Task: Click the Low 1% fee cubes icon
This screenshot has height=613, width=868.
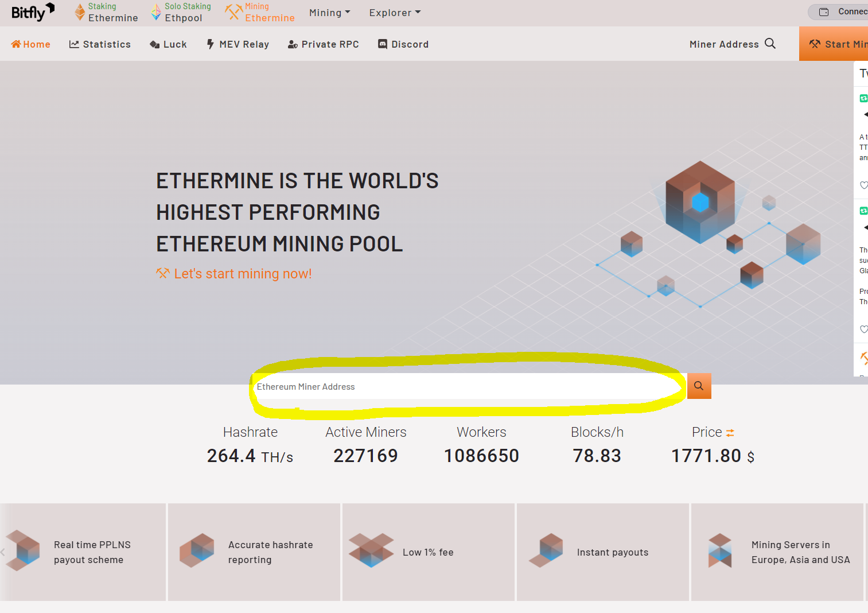Action: coord(371,550)
